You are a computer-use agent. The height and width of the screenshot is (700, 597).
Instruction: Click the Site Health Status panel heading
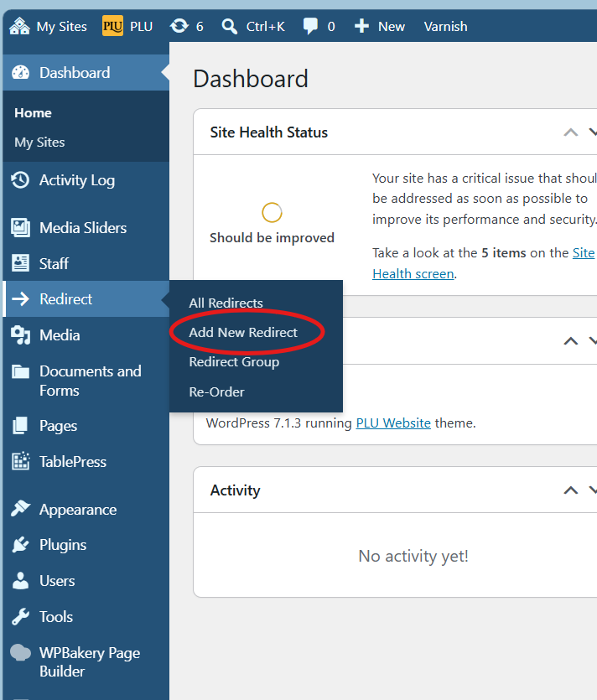point(269,132)
